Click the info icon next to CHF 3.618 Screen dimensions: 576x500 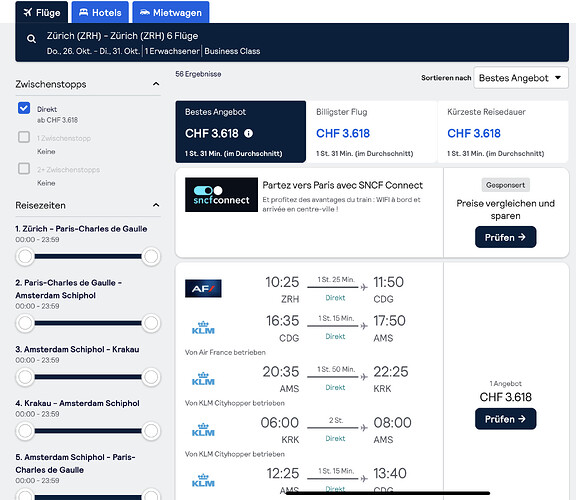[249, 133]
